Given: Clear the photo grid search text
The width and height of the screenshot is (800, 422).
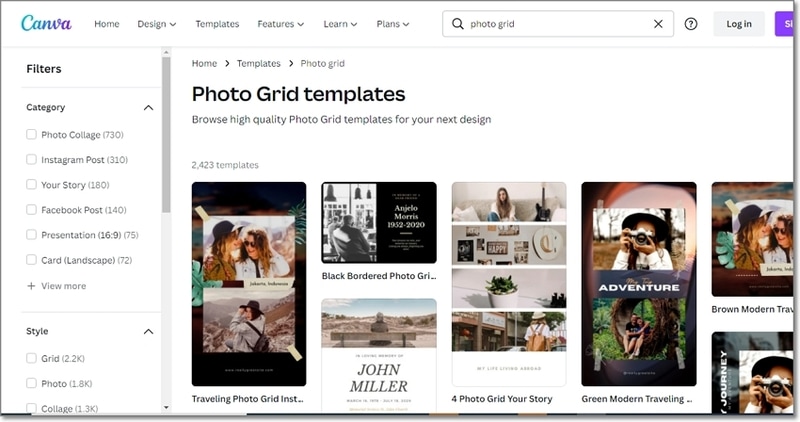Looking at the screenshot, I should (658, 24).
